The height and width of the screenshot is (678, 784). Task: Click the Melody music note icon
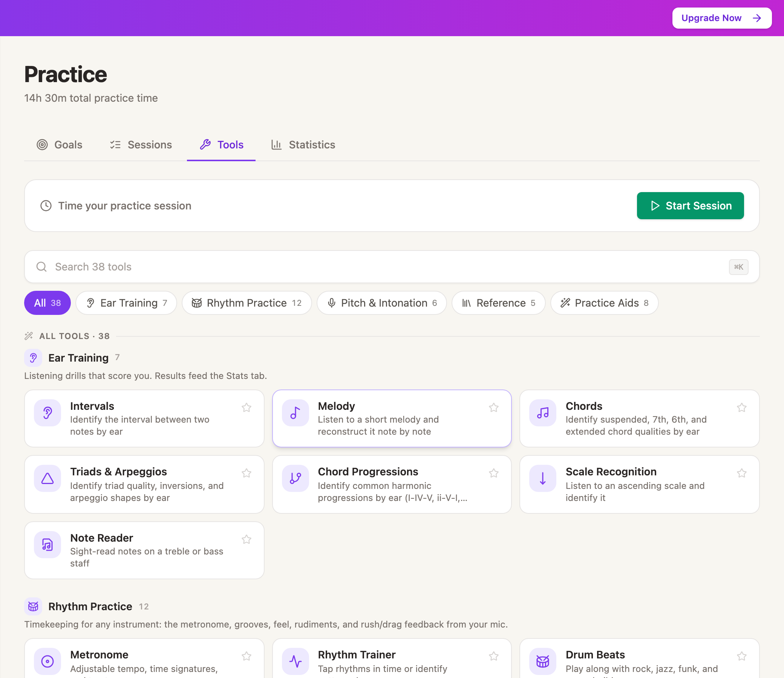point(295,413)
